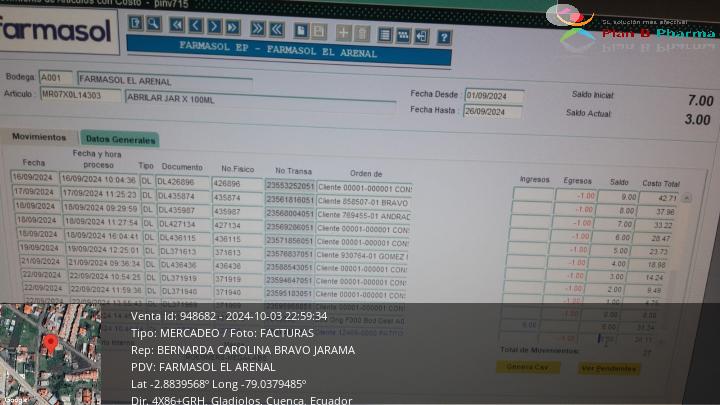720x405 pixels.
Task: Click the Bodega code field A001
Action: tap(56, 78)
